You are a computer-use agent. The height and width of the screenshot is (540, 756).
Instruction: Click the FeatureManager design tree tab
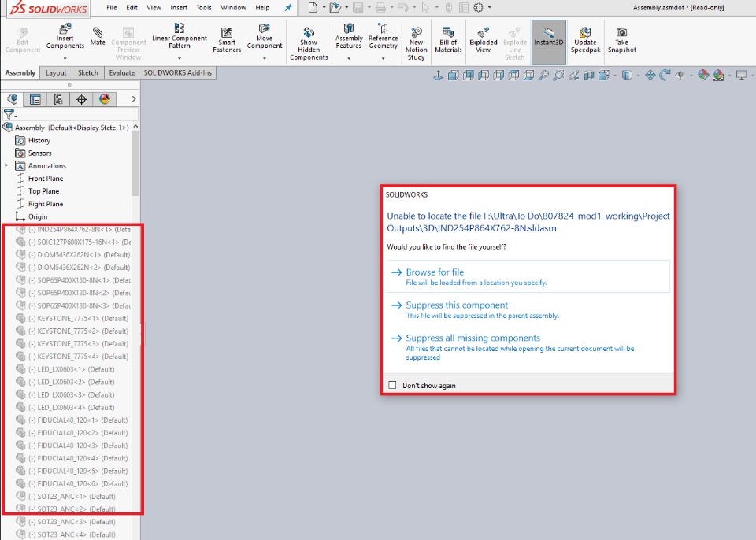[13, 99]
